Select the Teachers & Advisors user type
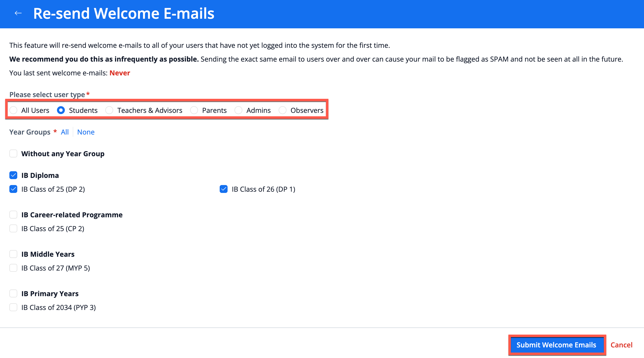Screen dimensions: 644x358 coord(109,110)
